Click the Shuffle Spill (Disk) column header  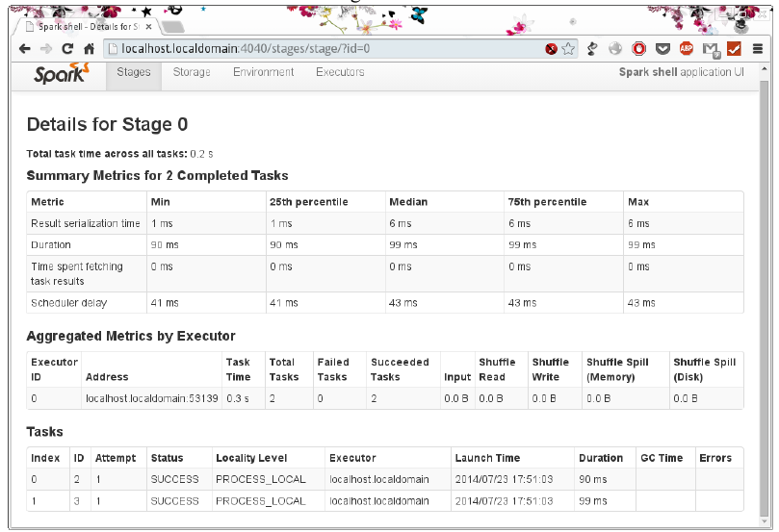click(705, 369)
